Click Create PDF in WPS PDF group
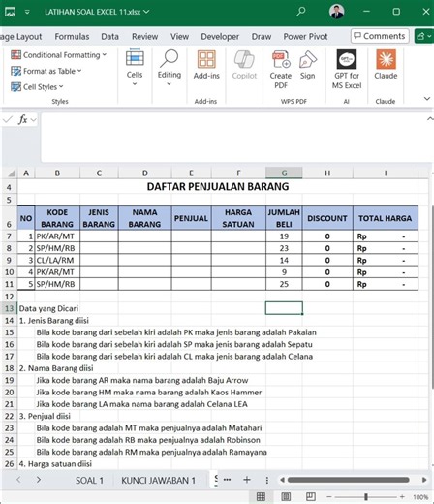This screenshot has height=504, width=434. click(x=281, y=70)
